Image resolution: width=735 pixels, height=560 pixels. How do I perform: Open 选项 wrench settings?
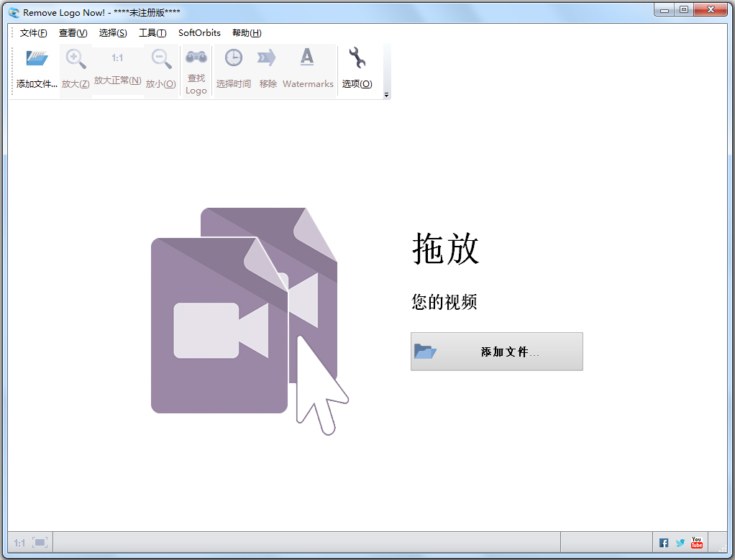point(357,58)
